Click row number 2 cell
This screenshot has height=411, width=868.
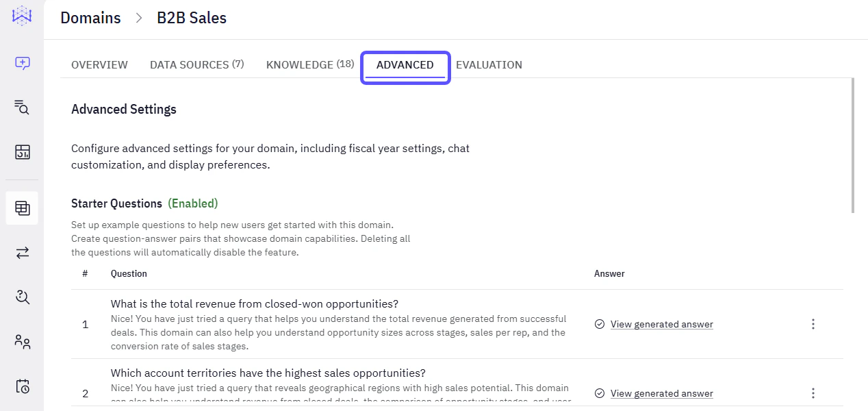(86, 394)
